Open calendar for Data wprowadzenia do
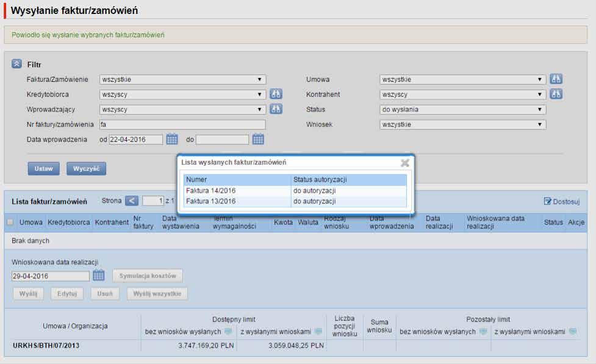 258,139
